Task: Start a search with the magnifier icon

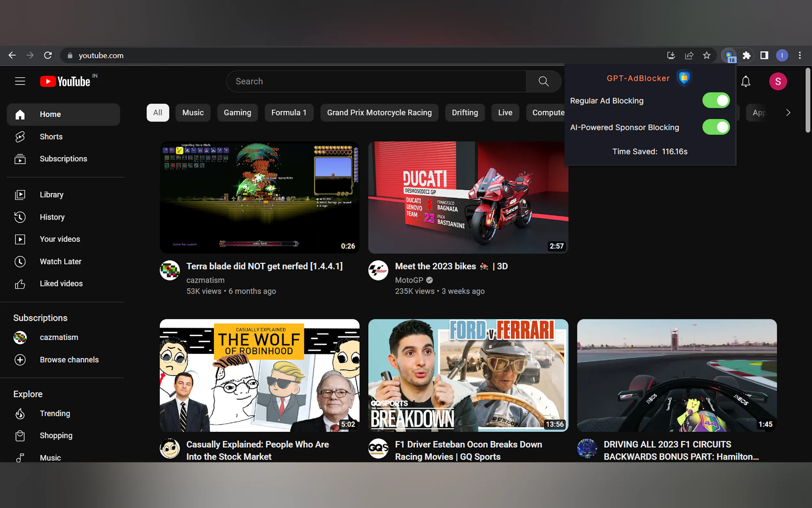Action: point(543,81)
